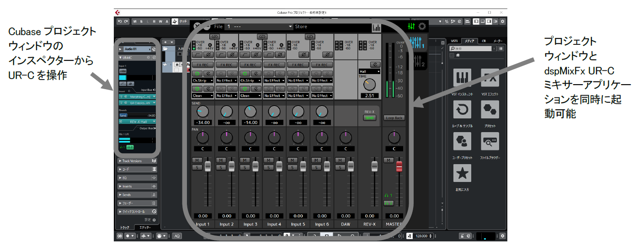This screenshot has height=251, width=644.
Task: Open the dspMixFx settings gear
Action: pyautogui.click(x=422, y=27)
